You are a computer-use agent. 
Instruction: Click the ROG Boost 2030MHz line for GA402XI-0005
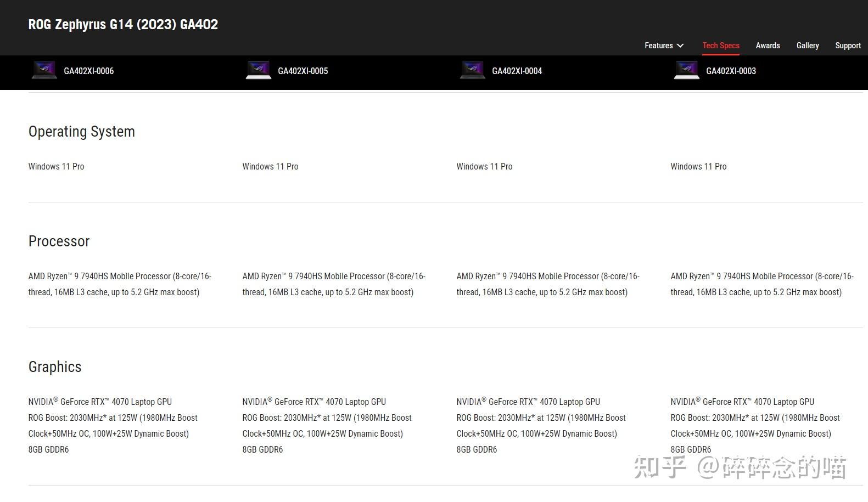click(x=327, y=418)
